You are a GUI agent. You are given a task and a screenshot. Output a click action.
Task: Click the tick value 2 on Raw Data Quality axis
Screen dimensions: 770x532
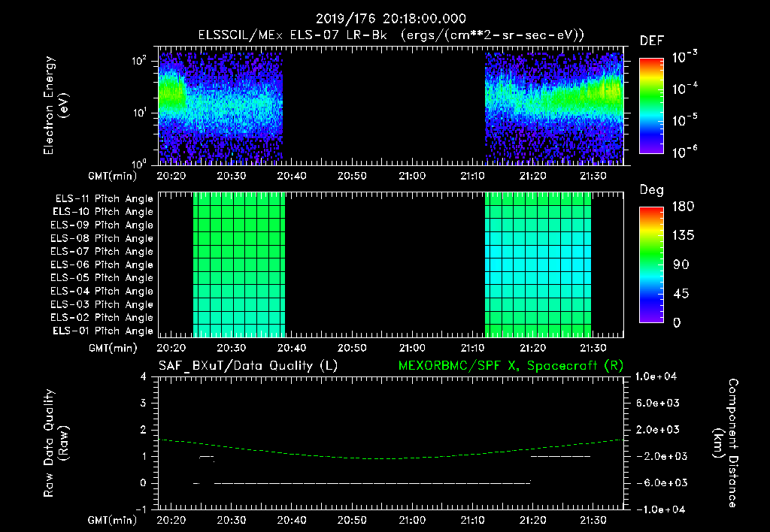click(x=144, y=429)
